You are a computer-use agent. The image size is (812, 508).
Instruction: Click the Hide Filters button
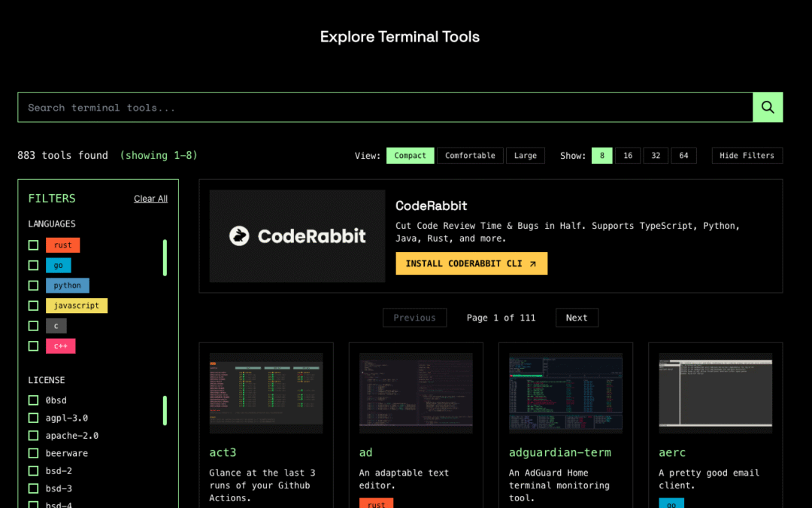(x=747, y=156)
